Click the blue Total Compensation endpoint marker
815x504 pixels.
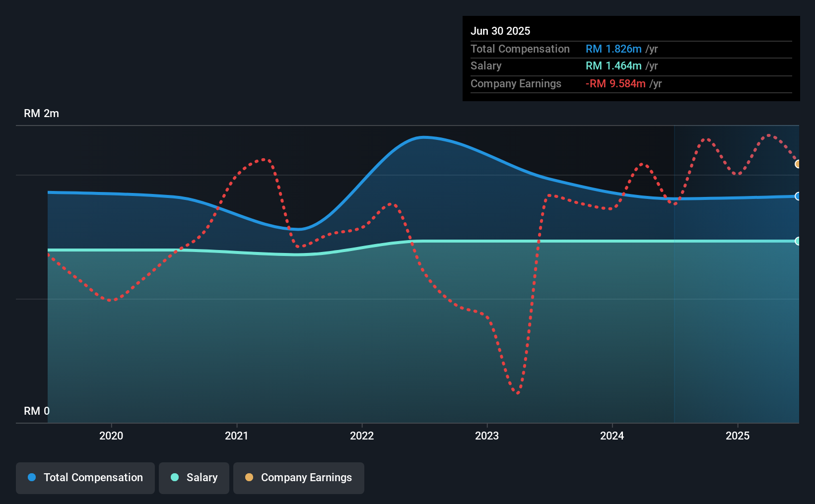coord(798,196)
